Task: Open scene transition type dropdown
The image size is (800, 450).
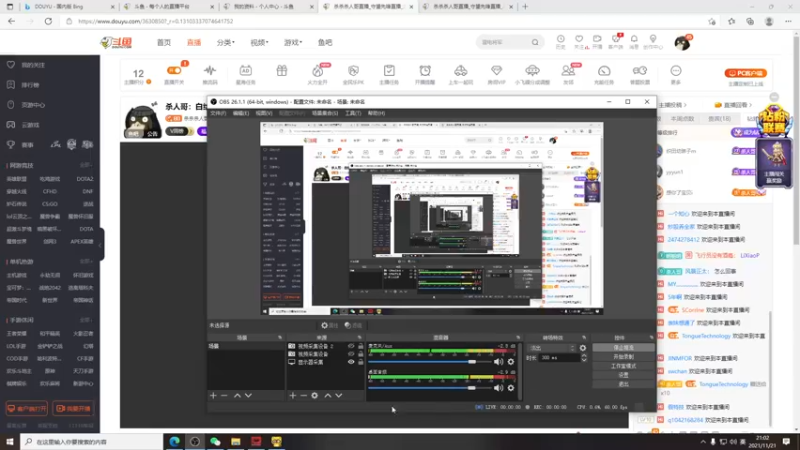Action: [553, 348]
